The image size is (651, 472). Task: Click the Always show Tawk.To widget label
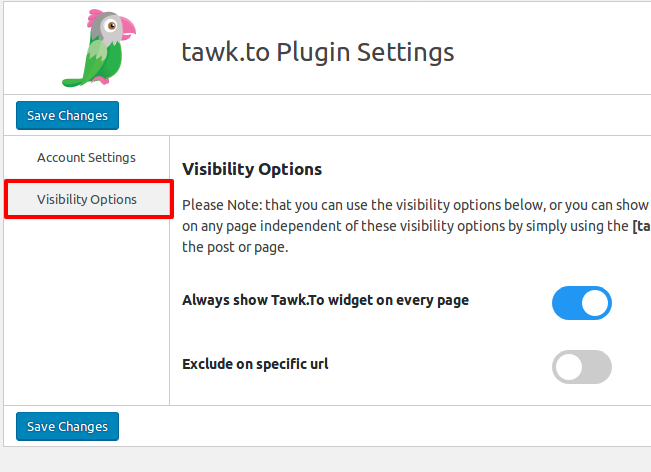click(x=326, y=300)
